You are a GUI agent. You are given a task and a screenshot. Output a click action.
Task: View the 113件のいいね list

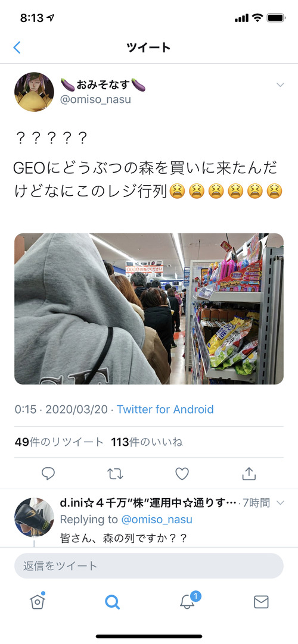147,442
